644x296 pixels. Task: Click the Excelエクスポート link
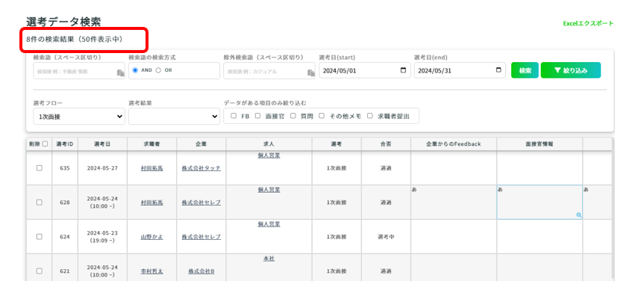click(x=588, y=23)
